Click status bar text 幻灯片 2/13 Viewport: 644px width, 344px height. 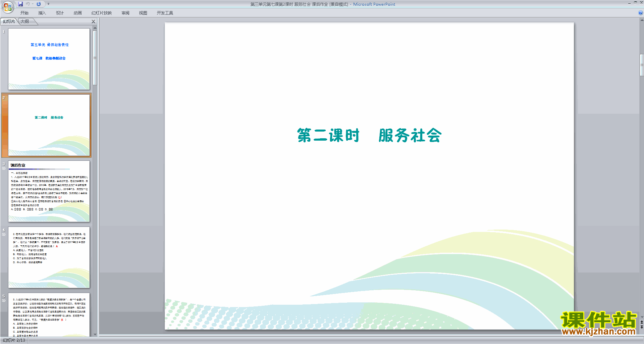tap(14, 340)
